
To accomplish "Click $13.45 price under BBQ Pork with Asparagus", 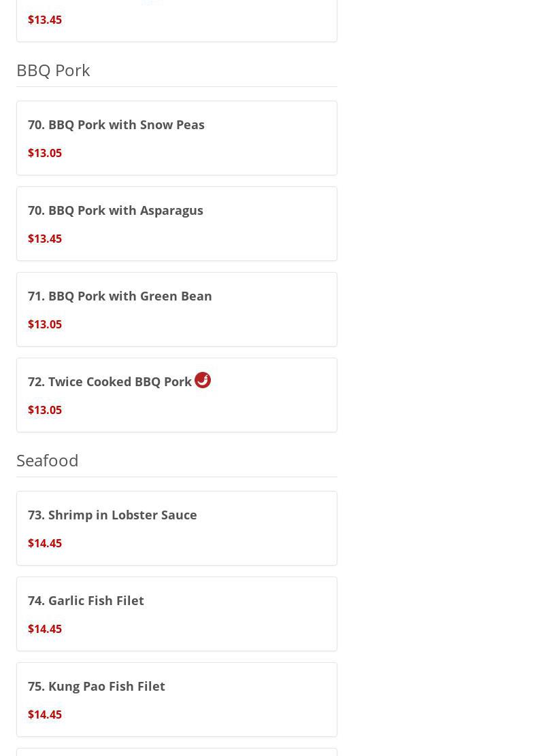I will coord(45,239).
